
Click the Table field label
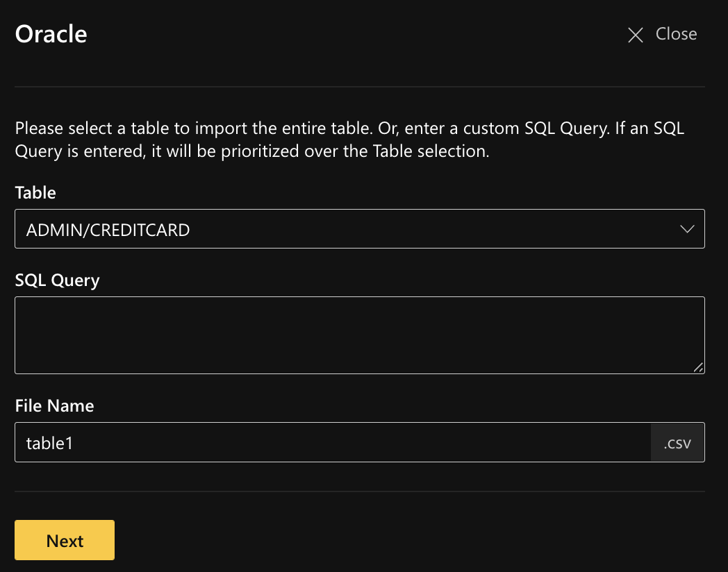coord(35,193)
